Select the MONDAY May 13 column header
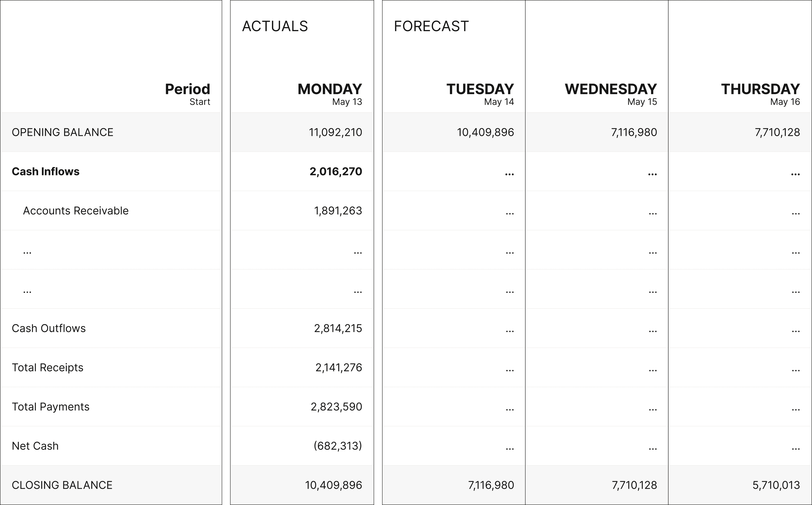 (330, 94)
